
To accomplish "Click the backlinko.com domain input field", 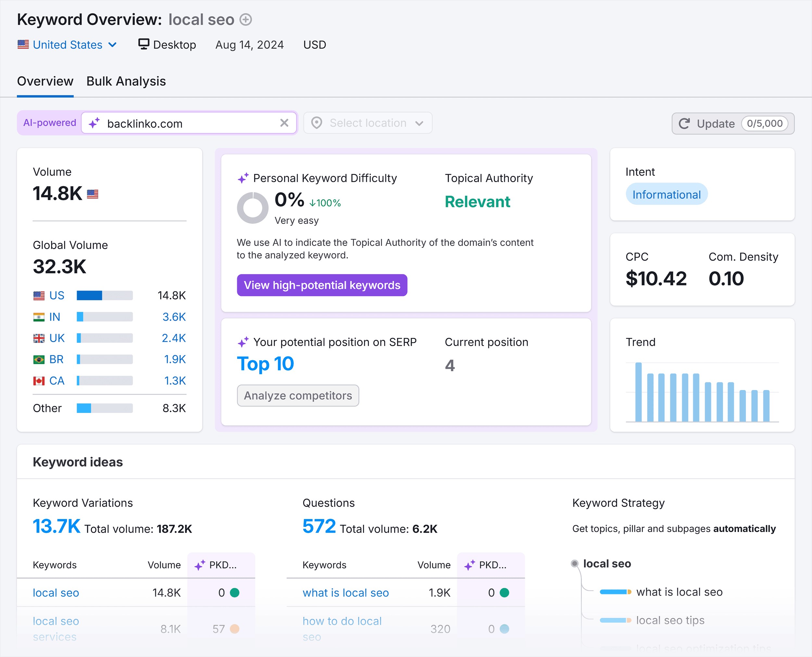I will [189, 123].
